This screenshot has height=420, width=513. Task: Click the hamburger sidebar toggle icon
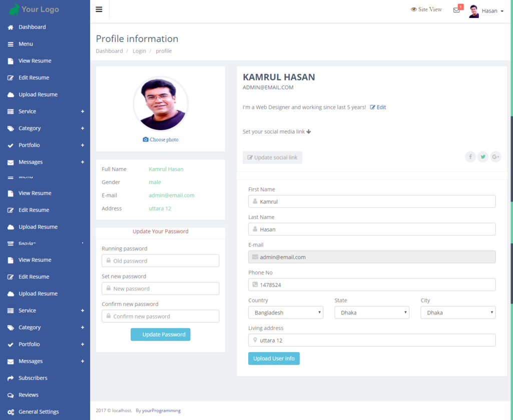99,9
